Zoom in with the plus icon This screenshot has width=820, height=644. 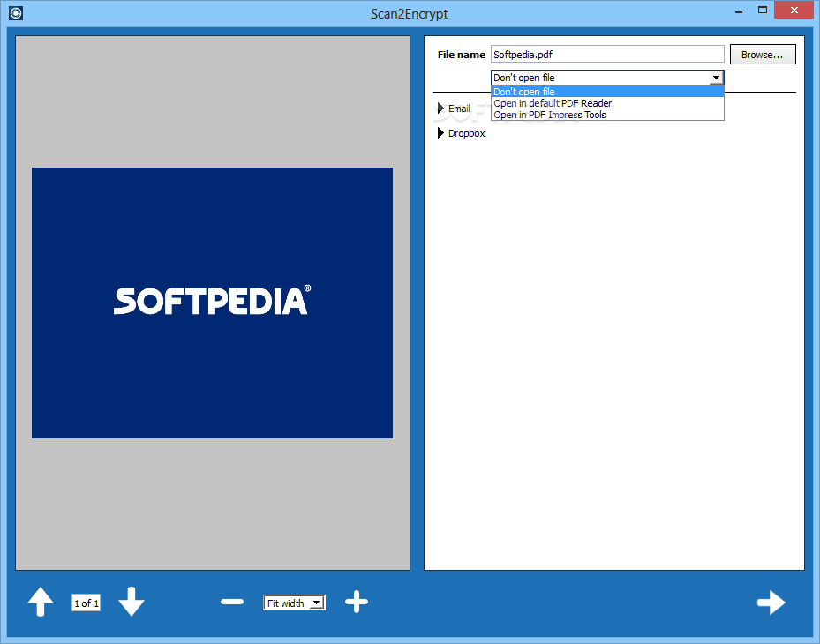357,602
